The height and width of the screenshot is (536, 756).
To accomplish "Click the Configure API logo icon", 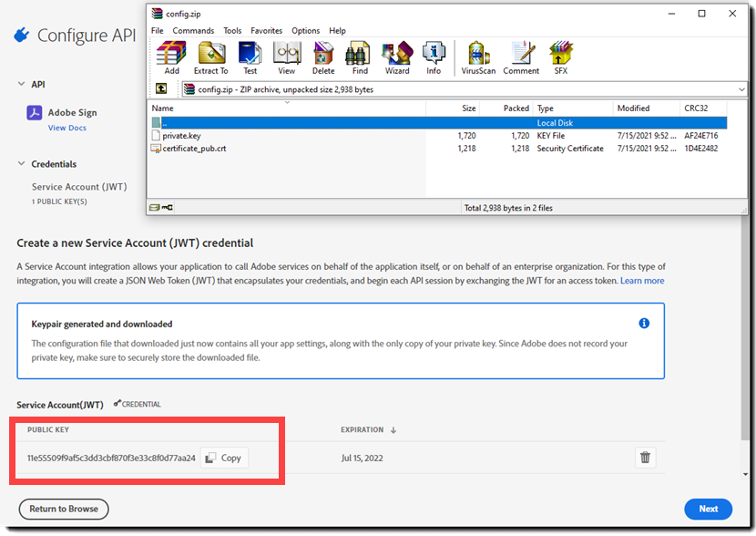I will point(21,35).
